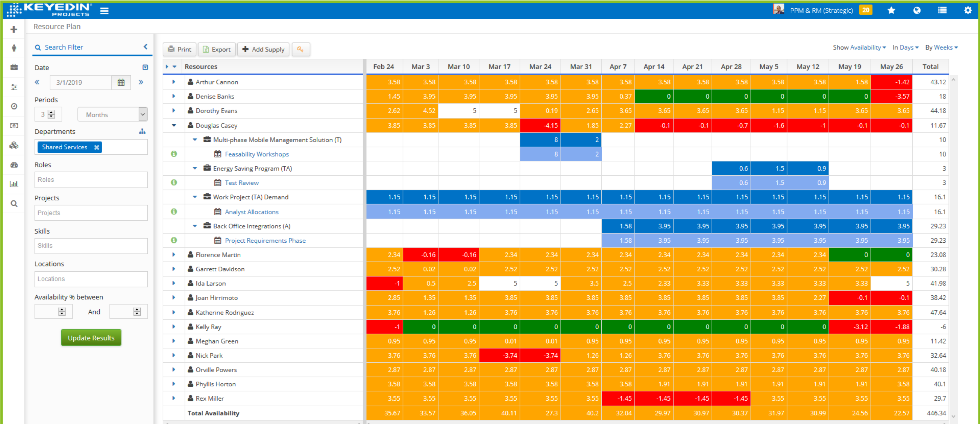Collapse the Douglas Casey resource row
980x424 pixels.
point(174,125)
